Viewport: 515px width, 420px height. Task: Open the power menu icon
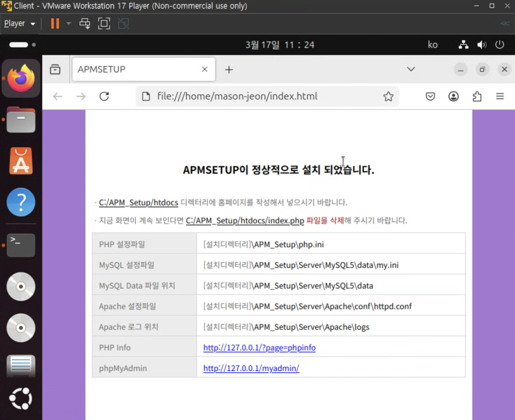tap(500, 45)
